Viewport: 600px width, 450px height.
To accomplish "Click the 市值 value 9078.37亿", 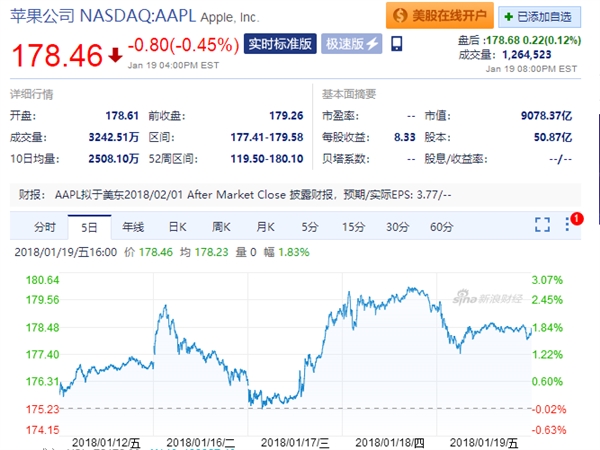I will coord(546,116).
